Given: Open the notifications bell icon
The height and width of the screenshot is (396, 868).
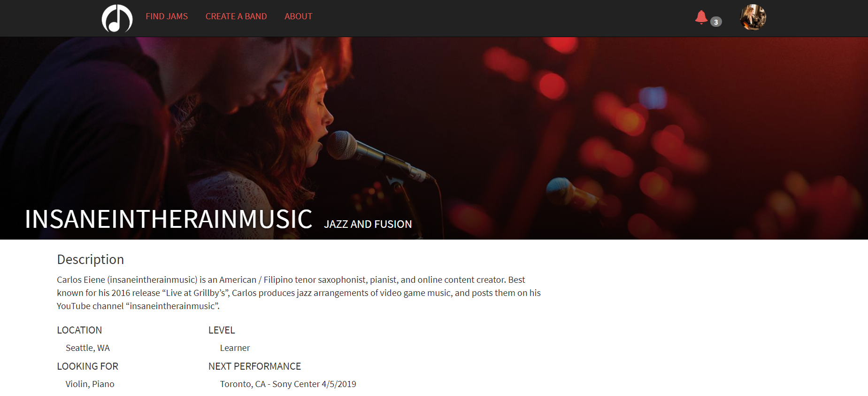Looking at the screenshot, I should tap(701, 17).
